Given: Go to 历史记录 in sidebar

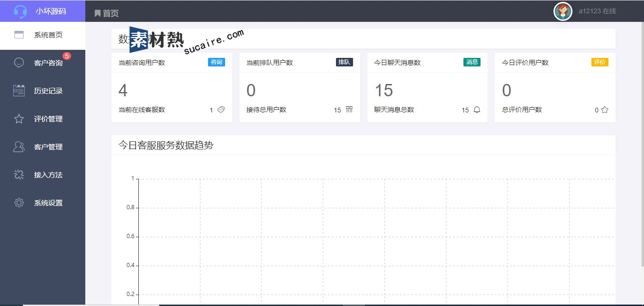Looking at the screenshot, I should pos(43,91).
